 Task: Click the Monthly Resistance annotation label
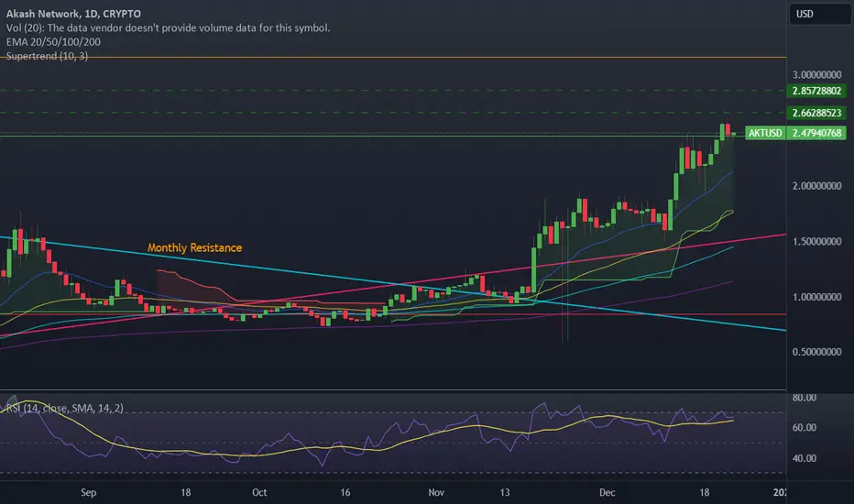coord(194,247)
